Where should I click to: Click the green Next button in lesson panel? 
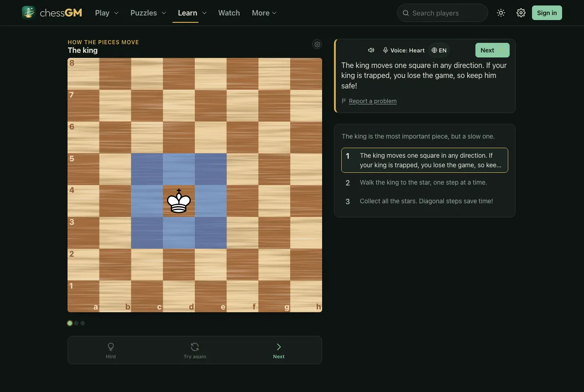point(492,50)
